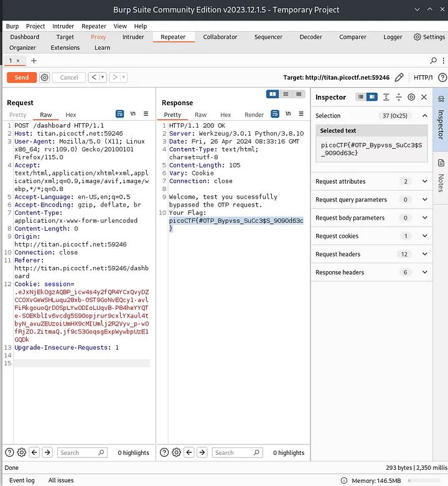Click the Cancel request button
Screen dimensions: 448x486
[x=69, y=78]
